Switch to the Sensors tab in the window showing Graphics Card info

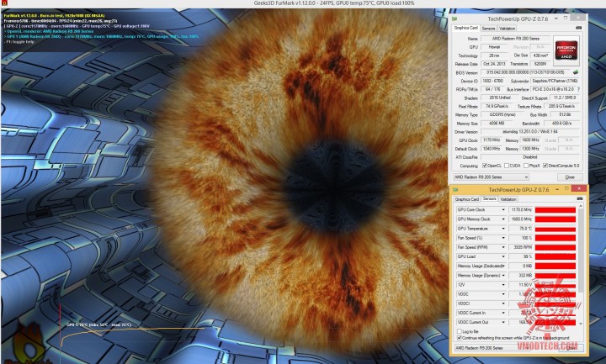488,29
